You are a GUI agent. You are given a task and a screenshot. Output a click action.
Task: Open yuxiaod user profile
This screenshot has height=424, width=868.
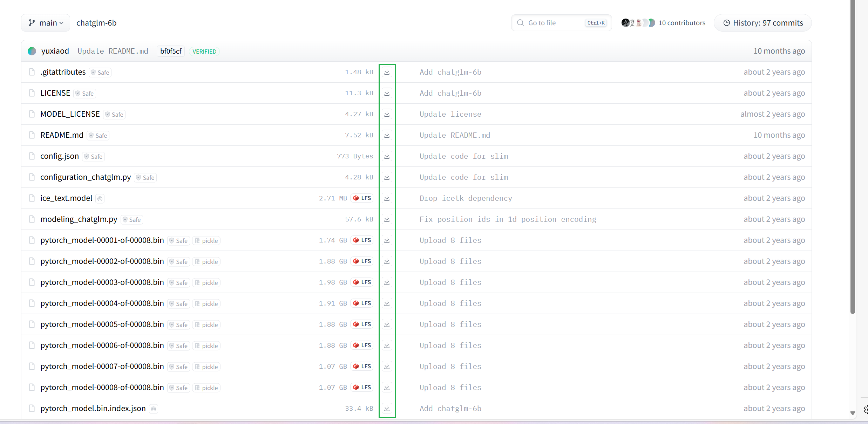(x=55, y=51)
